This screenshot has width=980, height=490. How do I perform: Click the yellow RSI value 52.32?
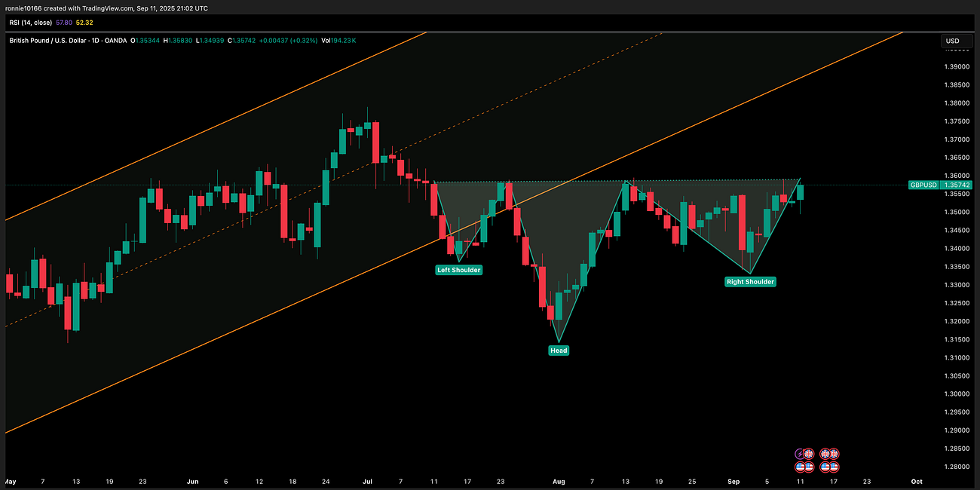83,22
